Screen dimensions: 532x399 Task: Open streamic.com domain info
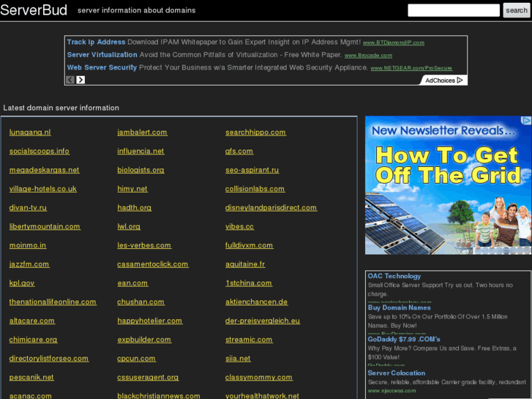pyautogui.click(x=249, y=340)
